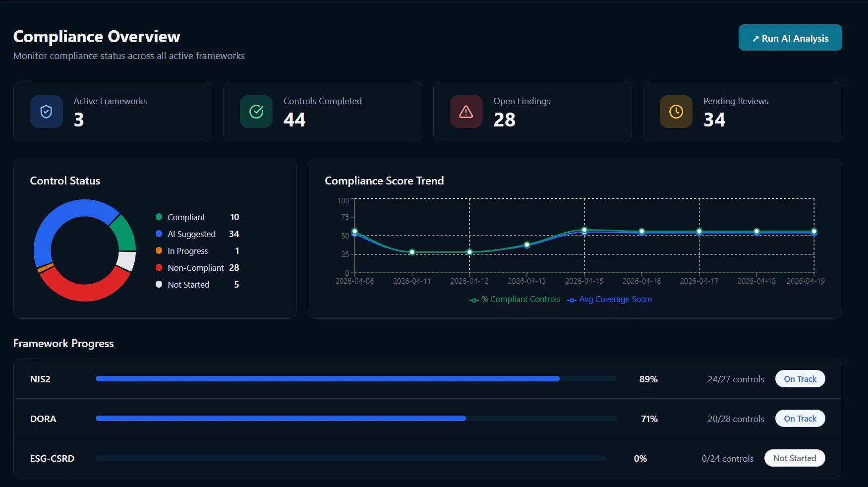
Task: Click the NIS2 progress bar
Action: [356, 378]
